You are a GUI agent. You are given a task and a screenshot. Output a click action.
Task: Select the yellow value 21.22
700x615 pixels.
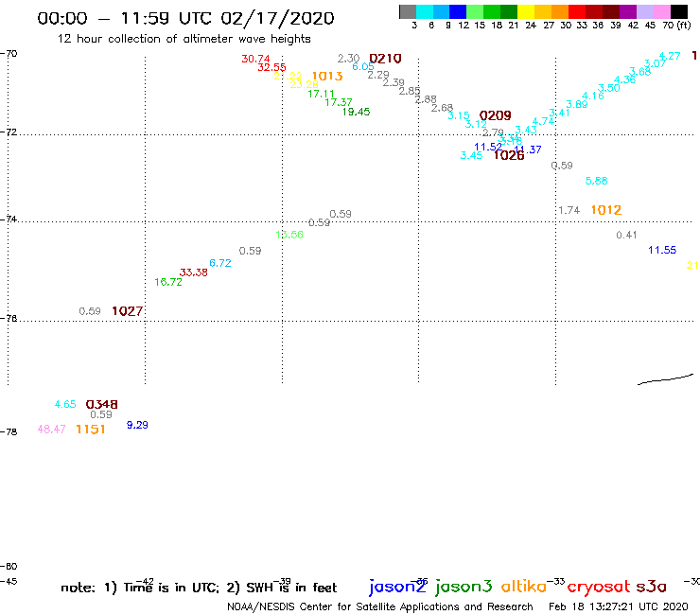pos(288,76)
